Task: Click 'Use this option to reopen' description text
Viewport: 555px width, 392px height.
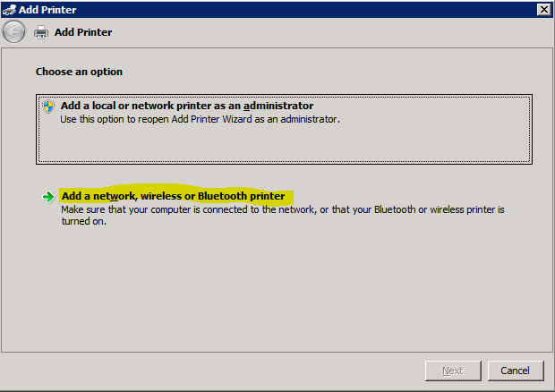Action: coord(200,118)
